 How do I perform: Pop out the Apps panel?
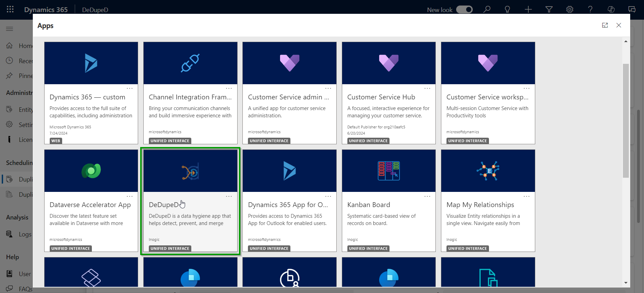click(x=605, y=25)
